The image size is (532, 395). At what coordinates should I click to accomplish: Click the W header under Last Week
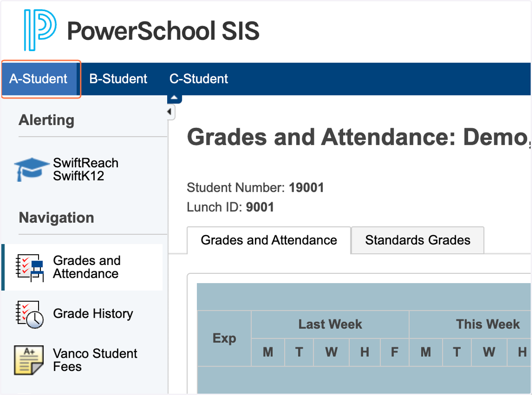pos(331,352)
